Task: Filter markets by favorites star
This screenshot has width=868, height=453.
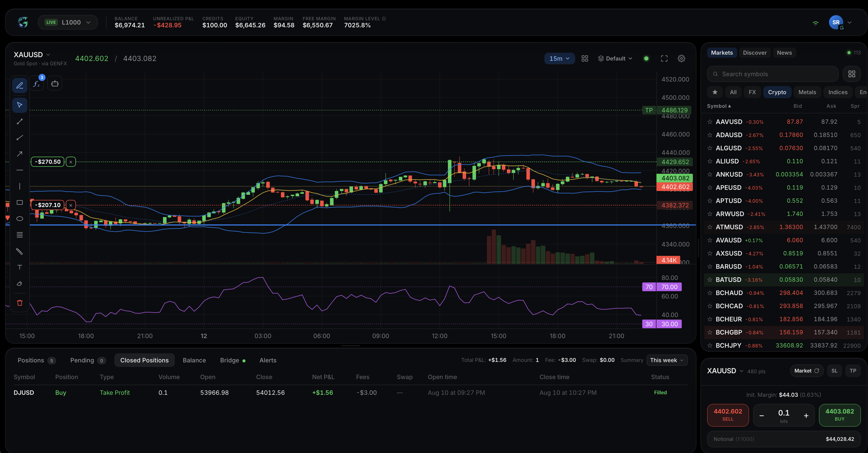Action: pyautogui.click(x=715, y=92)
